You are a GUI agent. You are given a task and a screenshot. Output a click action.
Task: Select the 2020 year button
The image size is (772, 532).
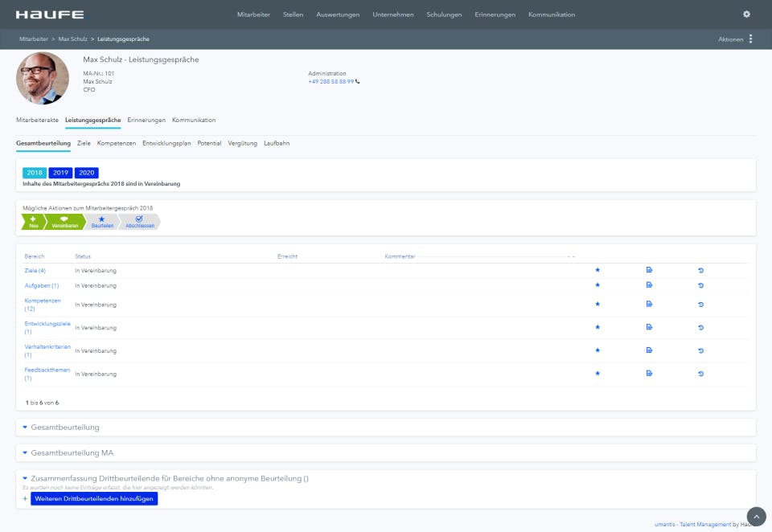coord(87,173)
